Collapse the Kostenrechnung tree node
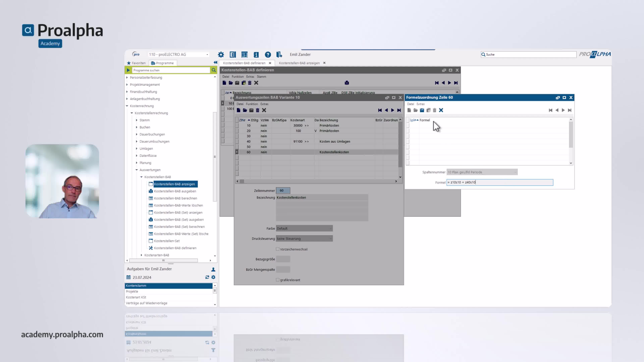This screenshot has height=362, width=644. point(127,106)
